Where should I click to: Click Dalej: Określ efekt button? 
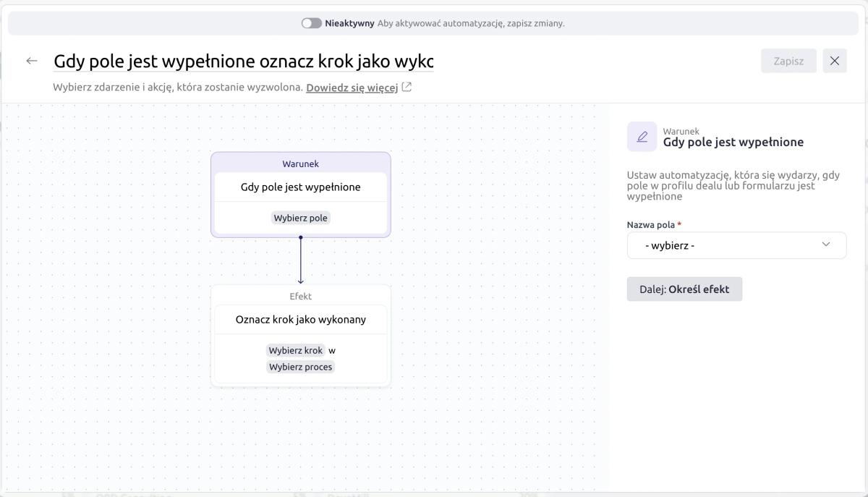(684, 289)
